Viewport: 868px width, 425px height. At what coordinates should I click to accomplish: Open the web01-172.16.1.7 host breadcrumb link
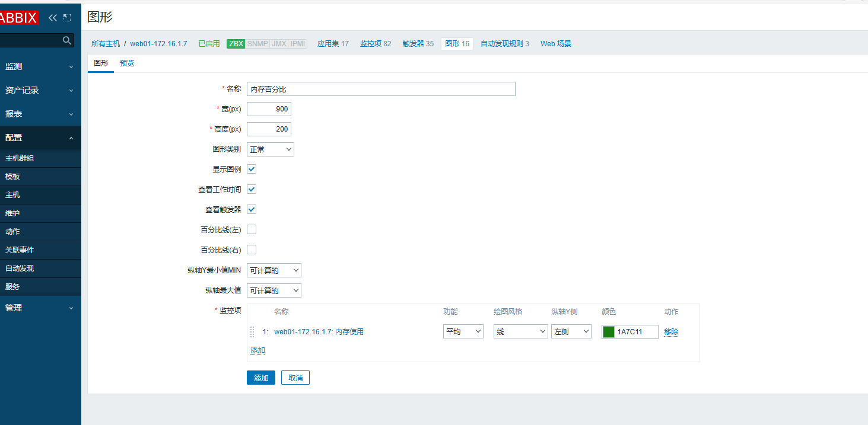158,44
